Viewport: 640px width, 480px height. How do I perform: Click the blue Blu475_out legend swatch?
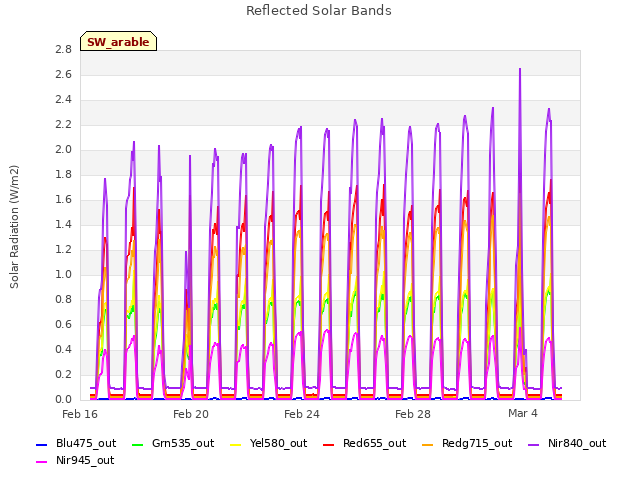click(x=42, y=444)
